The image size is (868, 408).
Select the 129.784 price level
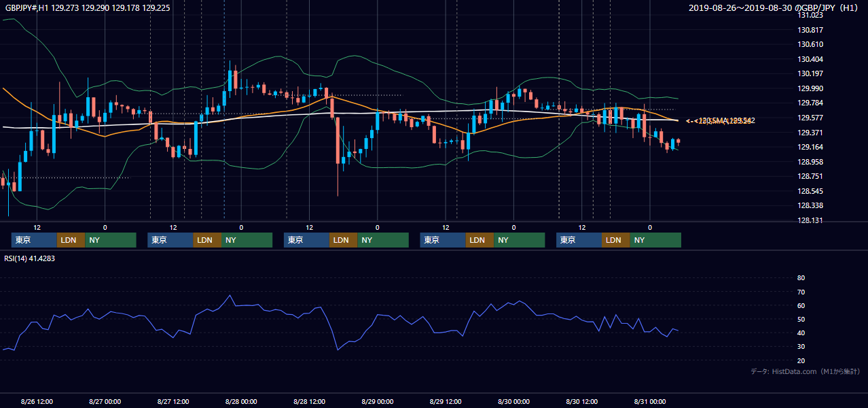coord(812,103)
